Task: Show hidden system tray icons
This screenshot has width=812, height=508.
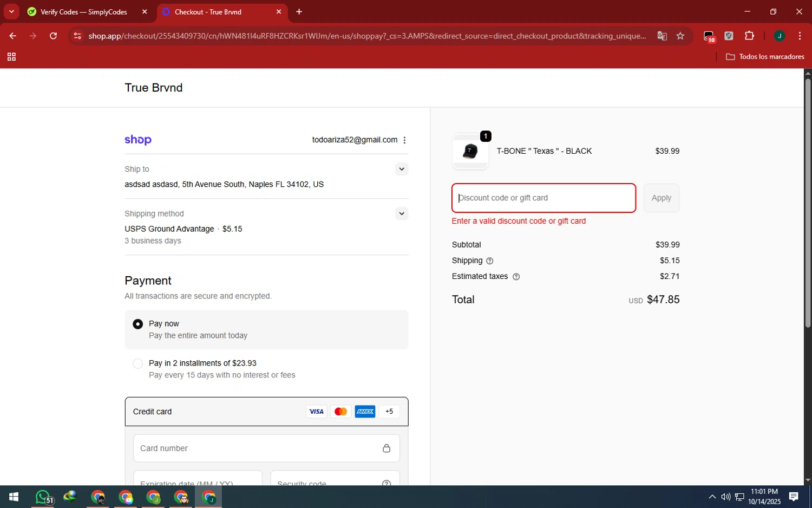Action: click(712, 497)
